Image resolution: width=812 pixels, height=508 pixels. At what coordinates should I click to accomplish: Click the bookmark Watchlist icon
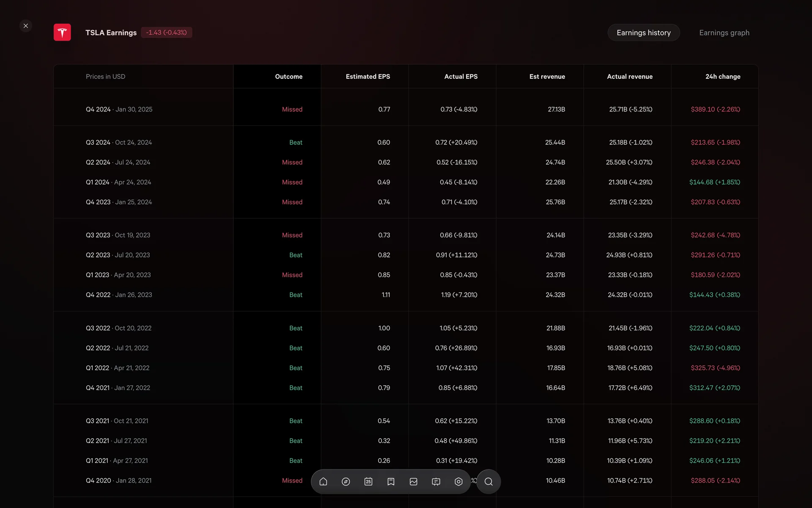(391, 481)
